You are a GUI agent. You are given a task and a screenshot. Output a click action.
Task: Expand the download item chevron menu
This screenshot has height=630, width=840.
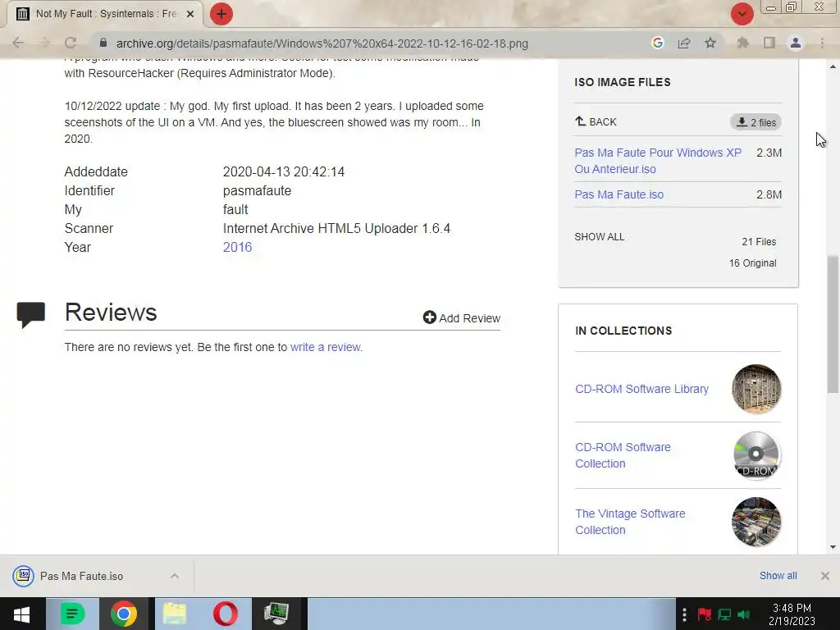[x=175, y=576]
